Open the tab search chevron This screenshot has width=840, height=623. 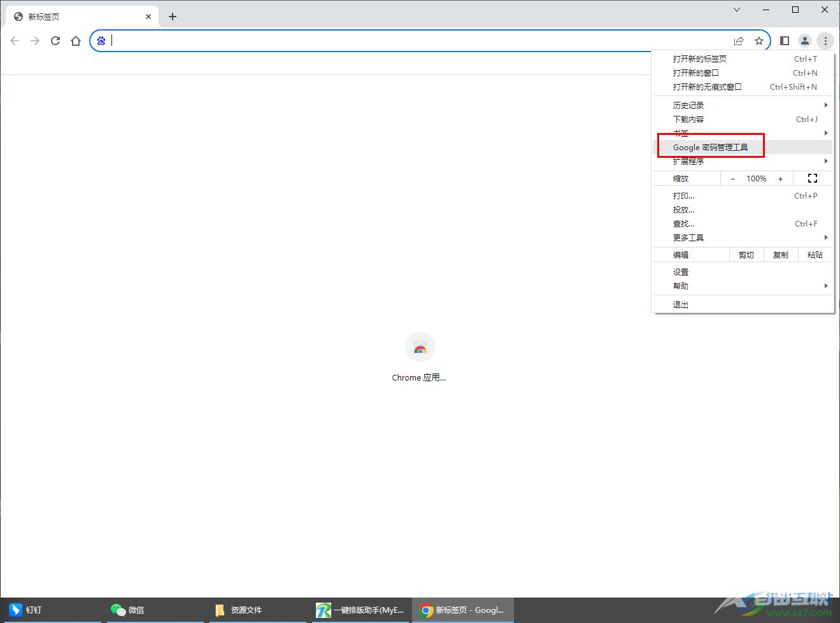[737, 10]
